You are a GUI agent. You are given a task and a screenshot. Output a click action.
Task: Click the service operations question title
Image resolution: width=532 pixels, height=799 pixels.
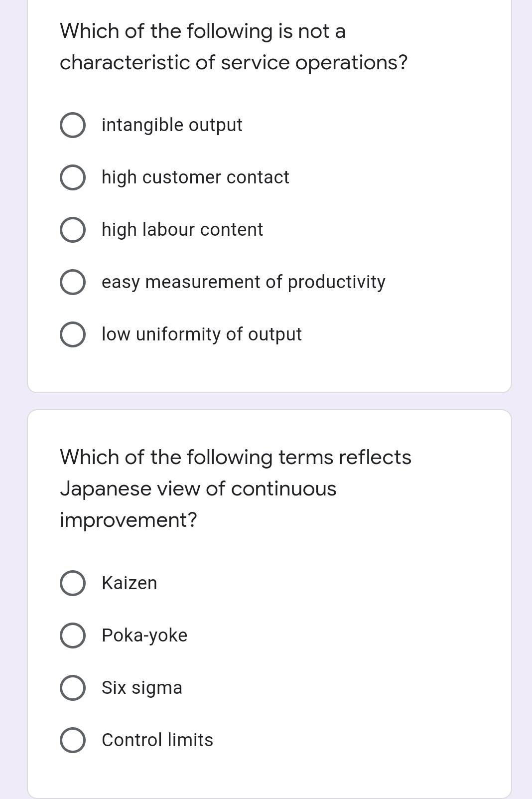[x=233, y=46]
